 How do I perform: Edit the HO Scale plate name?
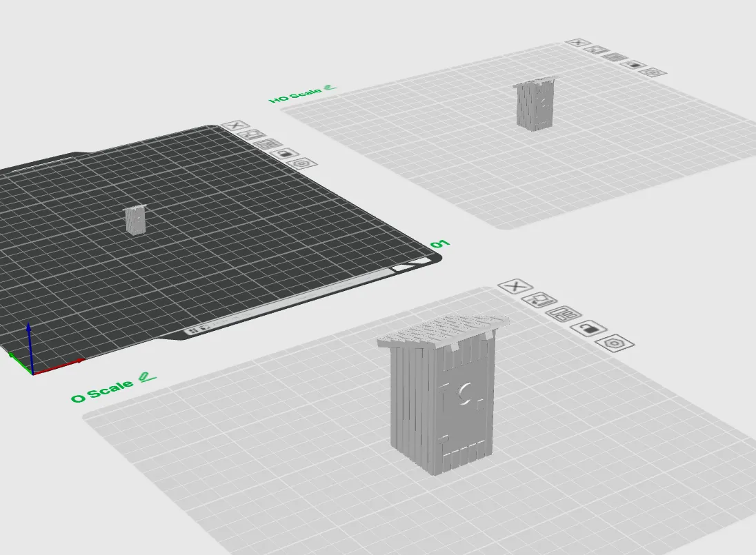tap(330, 87)
